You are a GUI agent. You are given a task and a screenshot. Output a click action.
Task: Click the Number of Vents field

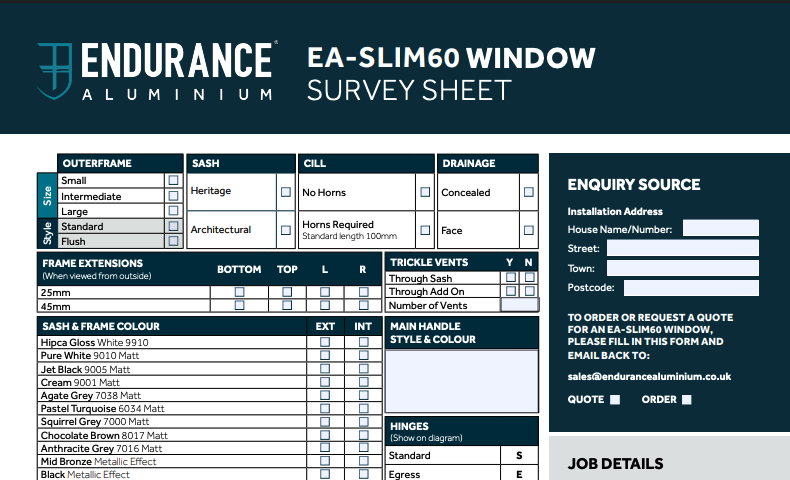[519, 305]
